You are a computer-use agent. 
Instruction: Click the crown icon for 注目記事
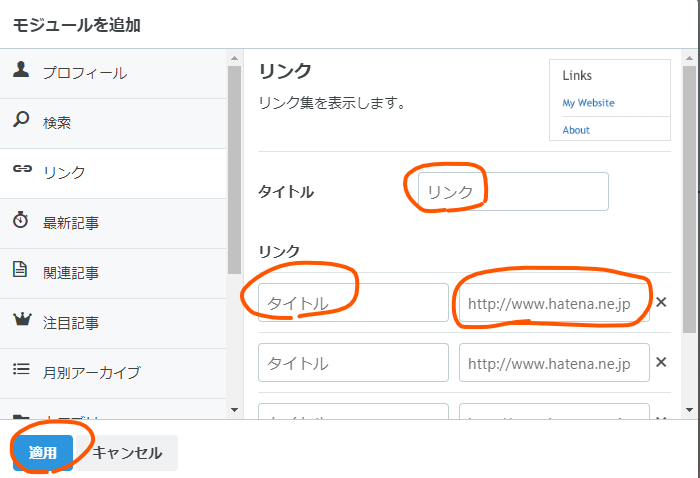click(x=22, y=319)
